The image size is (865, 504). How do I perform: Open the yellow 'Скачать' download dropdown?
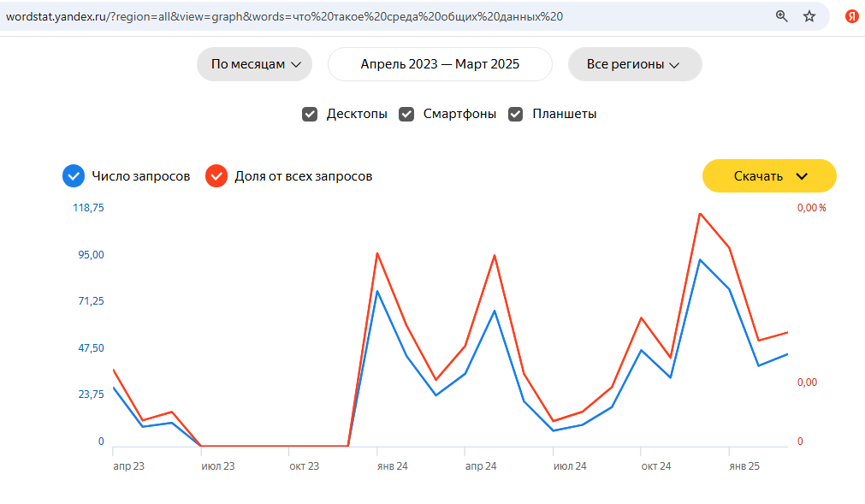769,176
